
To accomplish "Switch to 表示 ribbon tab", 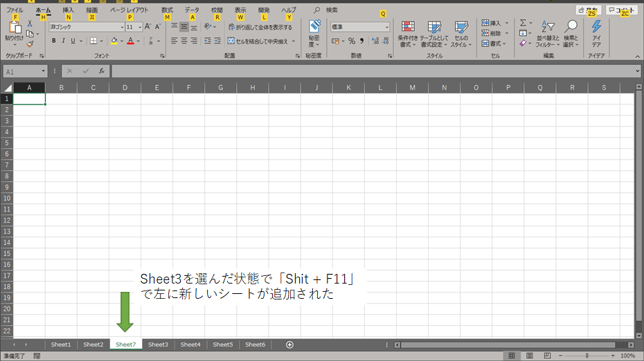I will coord(240,10).
